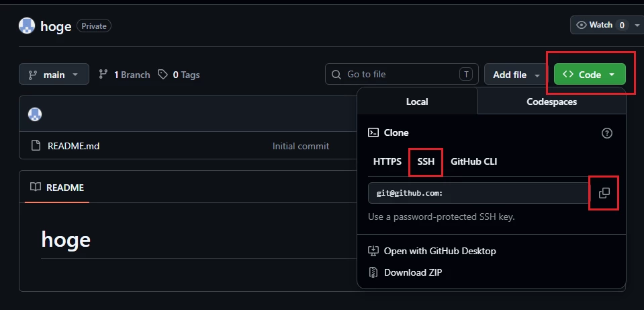Click the terminal icon next to Clone
Viewport: 644px width, 310px height.
(373, 132)
